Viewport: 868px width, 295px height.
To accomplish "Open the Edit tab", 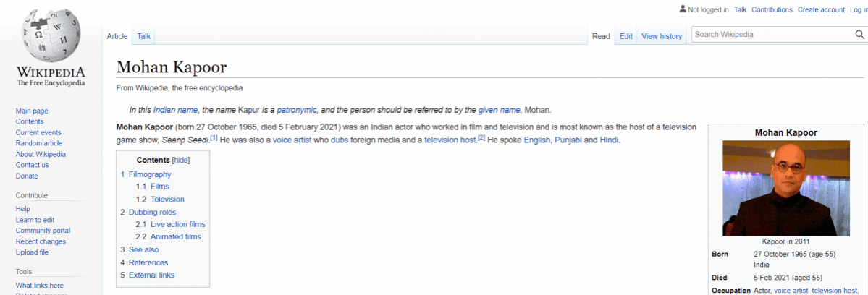I will click(x=626, y=36).
